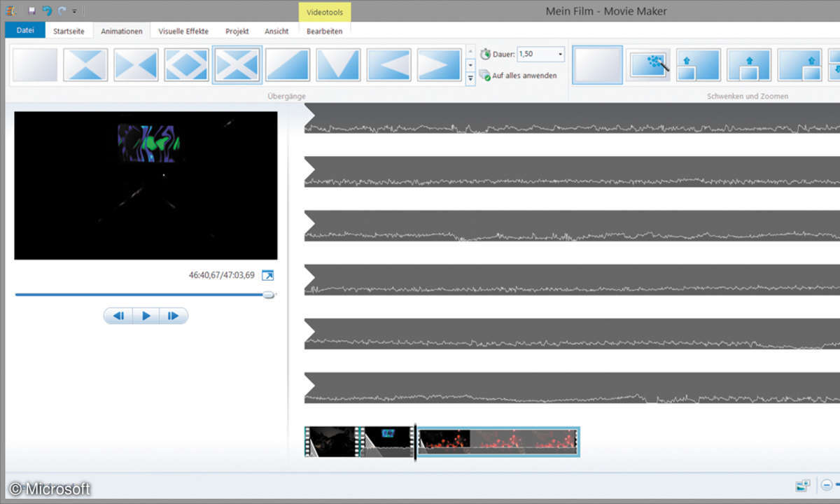Apply the highlighted X-shaped cross transition
Image resolution: width=840 pixels, height=504 pixels.
pos(237,65)
